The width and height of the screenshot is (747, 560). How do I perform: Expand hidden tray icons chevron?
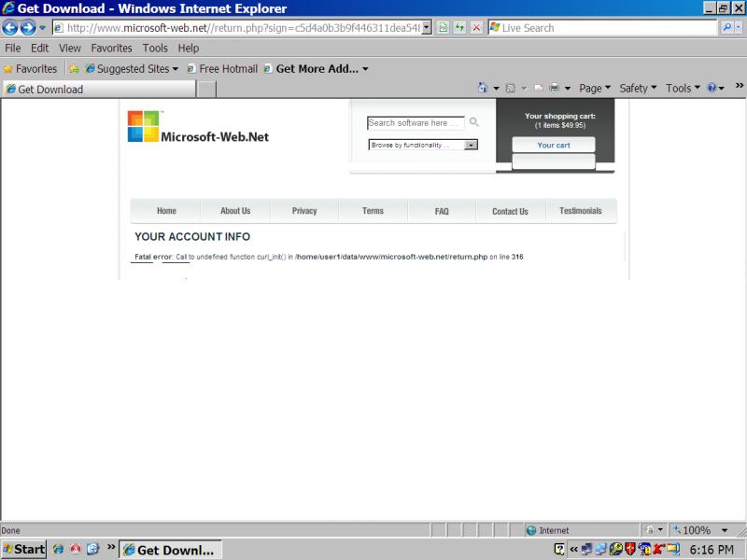[574, 550]
